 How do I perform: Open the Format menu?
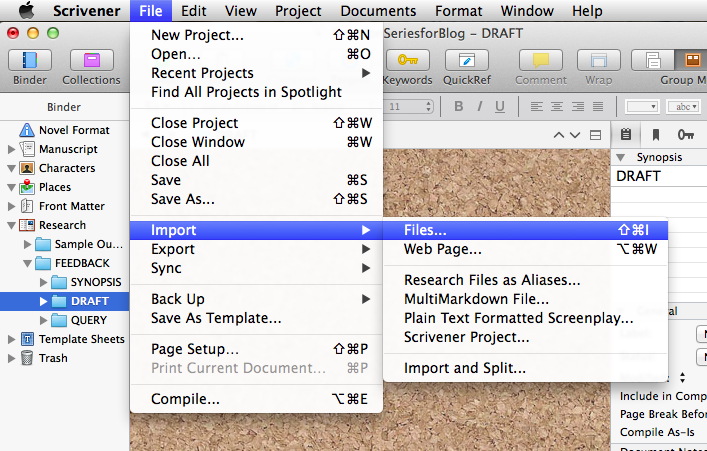459,10
